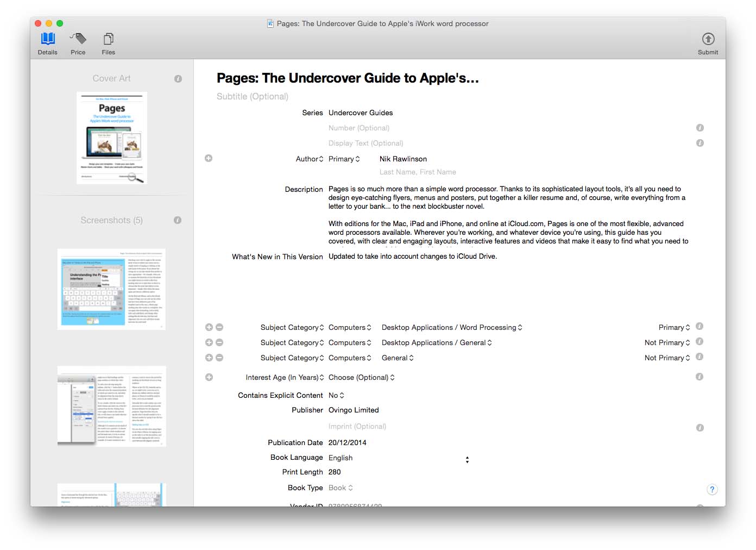This screenshot has width=756, height=550.
Task: Show info for Word Processing category
Action: coord(700,326)
